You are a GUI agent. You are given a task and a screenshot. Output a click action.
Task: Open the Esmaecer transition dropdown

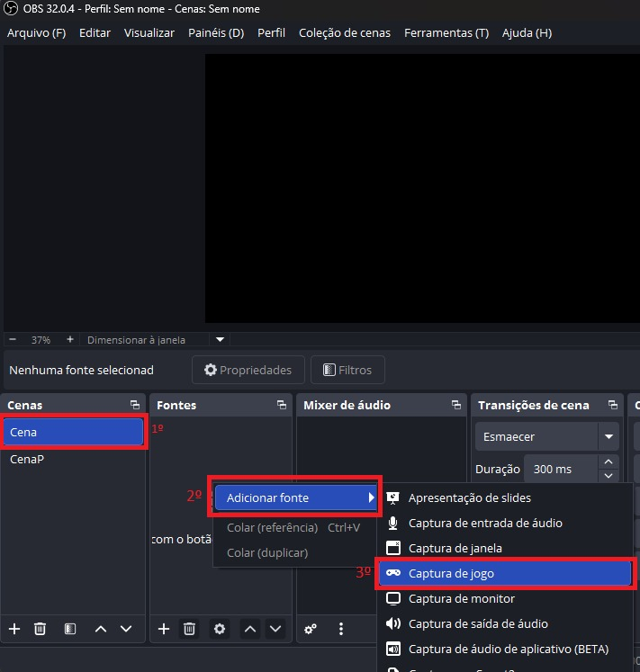[x=547, y=436]
